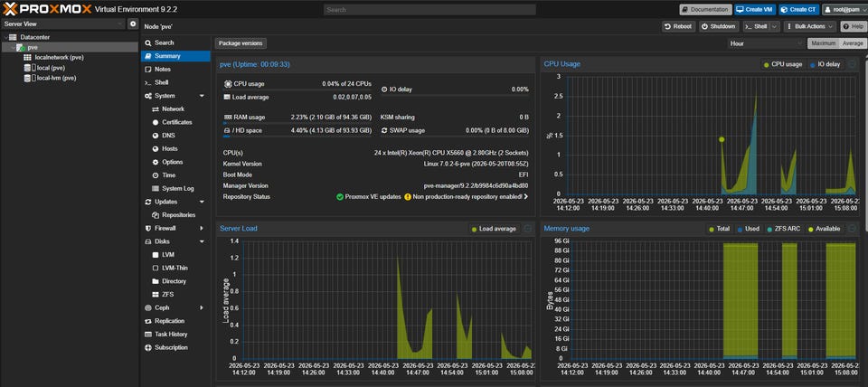Image resolution: width=868 pixels, height=387 pixels.
Task: Open Repositories page
Action: 175,215
